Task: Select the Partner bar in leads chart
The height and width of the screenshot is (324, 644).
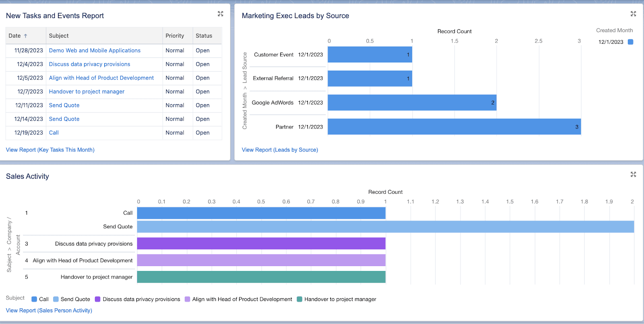Action: [454, 127]
